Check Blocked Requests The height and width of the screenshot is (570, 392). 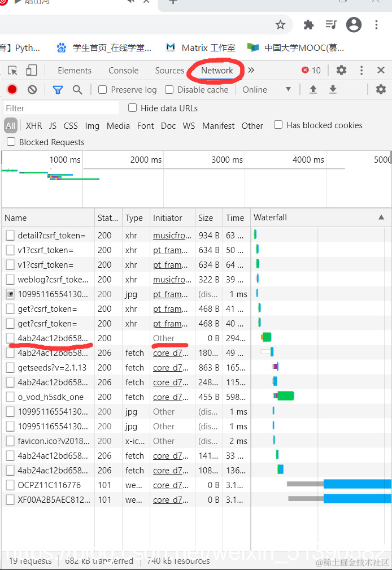point(11,142)
